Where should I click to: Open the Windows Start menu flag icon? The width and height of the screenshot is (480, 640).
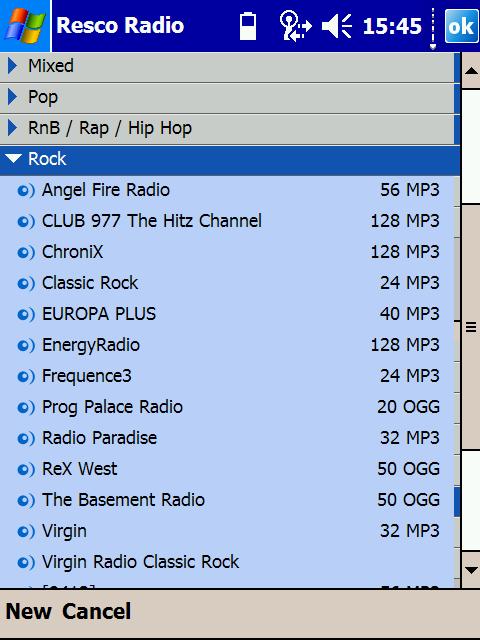[x=25, y=25]
